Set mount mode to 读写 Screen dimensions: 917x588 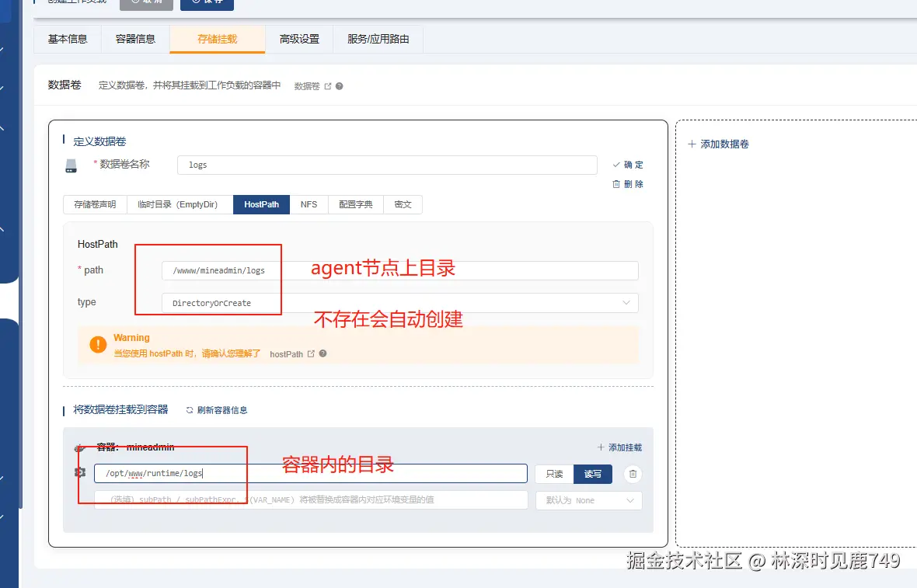[x=593, y=474]
